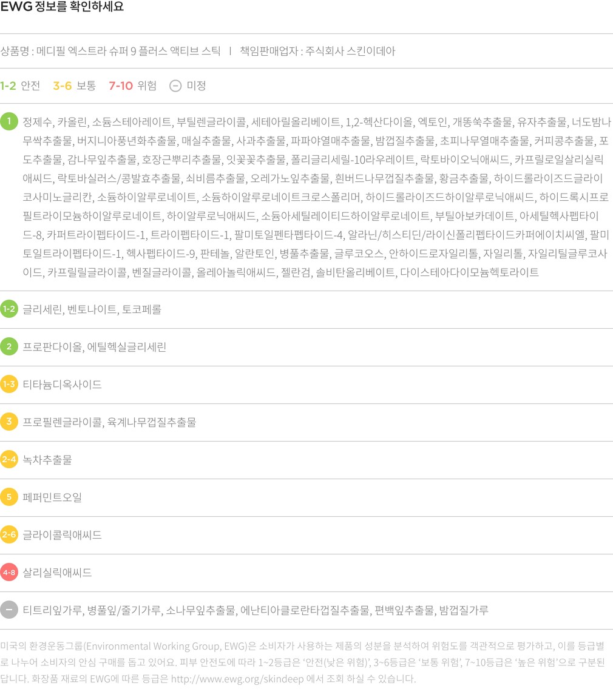Click the yellow 2-4 grade badge
613x700 pixels.
click(9, 460)
